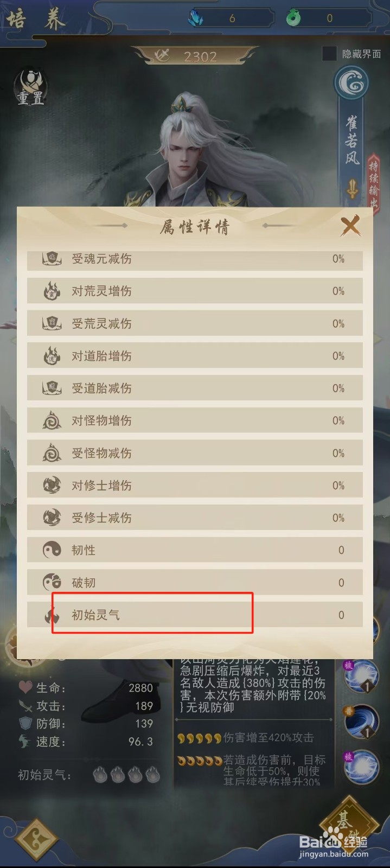Tap the 对怪物增伤 attribute icon

click(52, 420)
